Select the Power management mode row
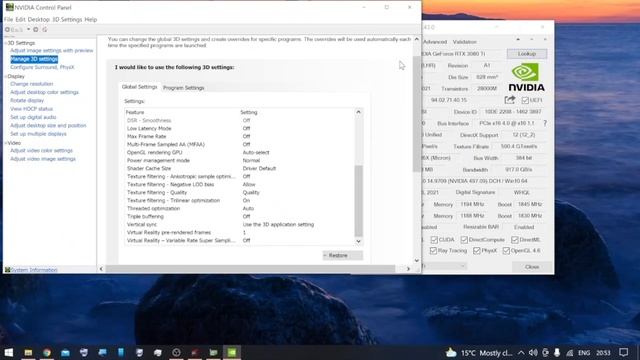Image resolution: width=640 pixels, height=360 pixels. click(x=240, y=160)
